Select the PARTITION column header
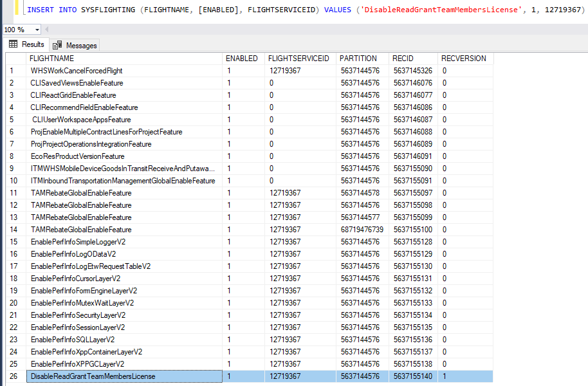 click(x=363, y=59)
